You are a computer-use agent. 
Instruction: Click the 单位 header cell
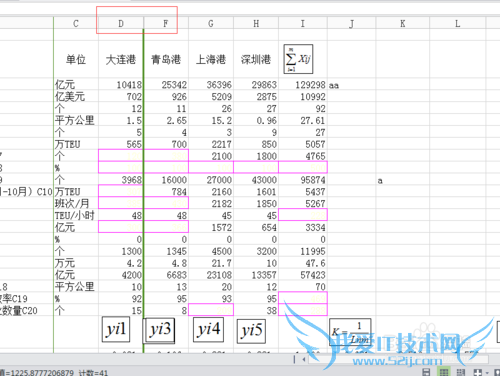click(x=76, y=59)
